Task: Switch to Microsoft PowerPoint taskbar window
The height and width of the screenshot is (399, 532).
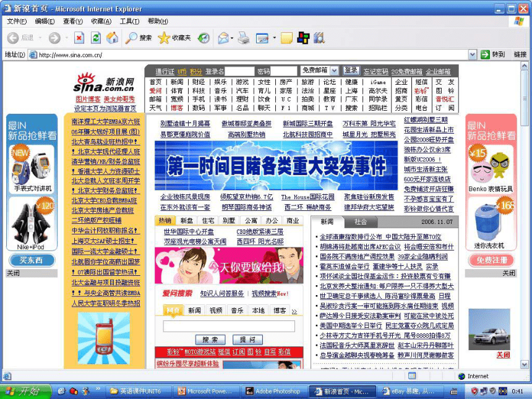Action: [x=207, y=392]
